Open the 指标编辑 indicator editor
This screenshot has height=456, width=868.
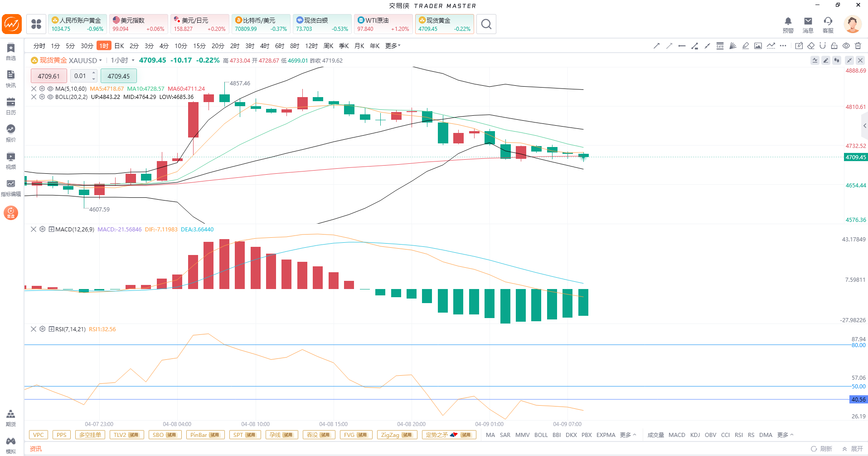pos(11,188)
